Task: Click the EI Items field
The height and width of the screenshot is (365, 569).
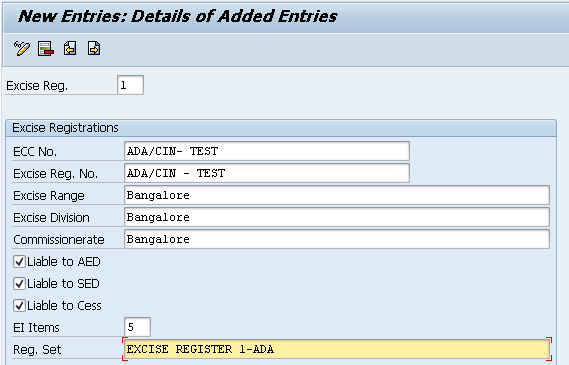Action: pyautogui.click(x=137, y=327)
